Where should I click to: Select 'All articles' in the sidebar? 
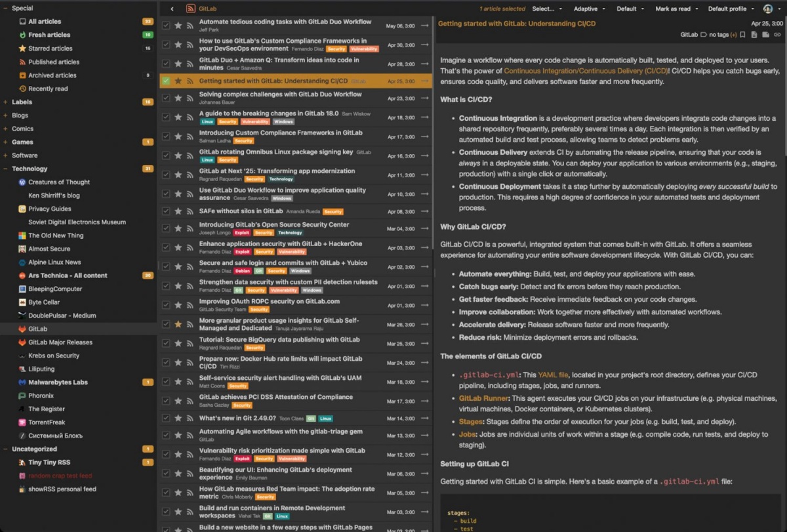pyautogui.click(x=45, y=22)
